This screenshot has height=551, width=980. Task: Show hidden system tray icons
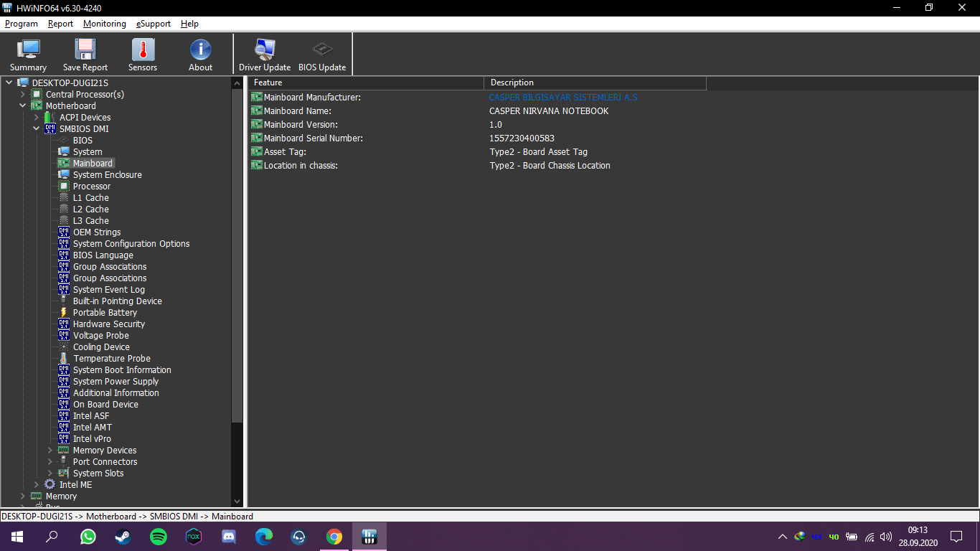782,537
